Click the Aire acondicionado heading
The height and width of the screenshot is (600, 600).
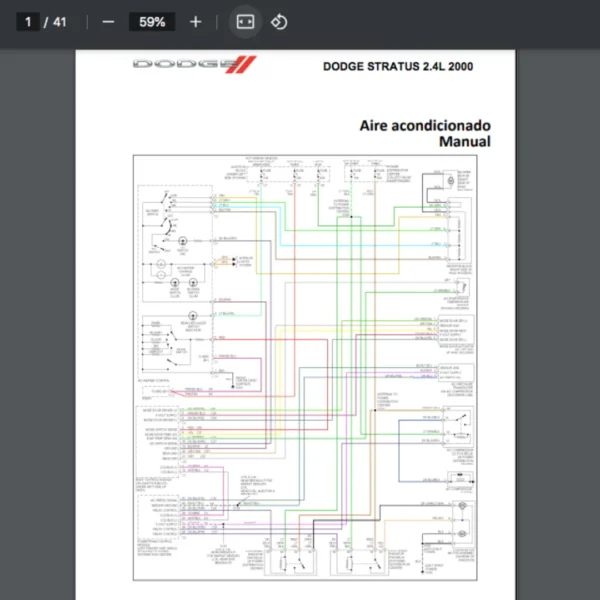pyautogui.click(x=425, y=126)
